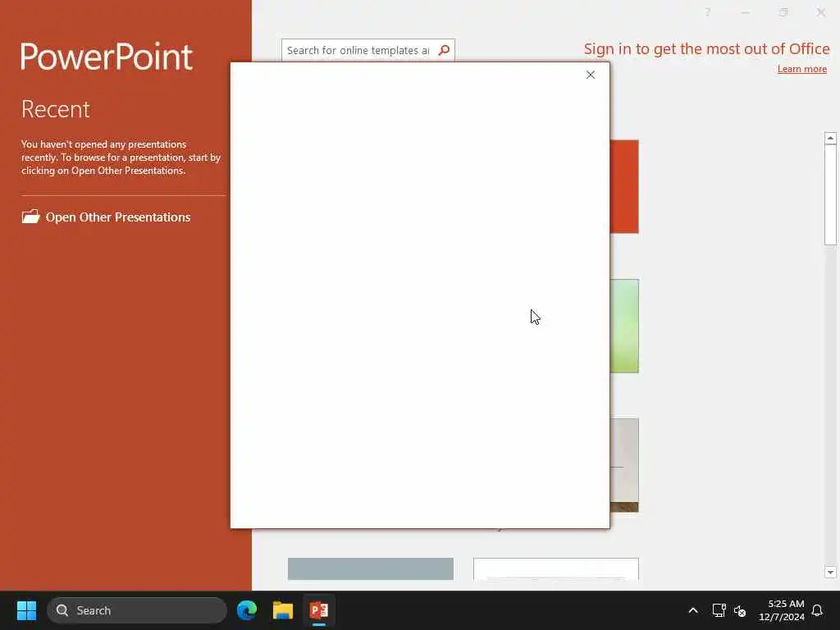The width and height of the screenshot is (840, 630).
Task: Click the scroll up arrow of template list
Action: click(x=830, y=138)
